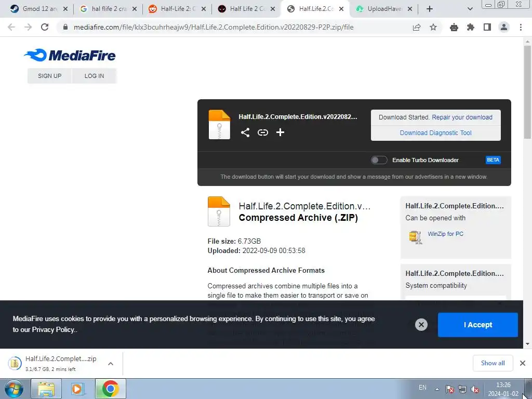Click the taskbar clock

pyautogui.click(x=503, y=389)
